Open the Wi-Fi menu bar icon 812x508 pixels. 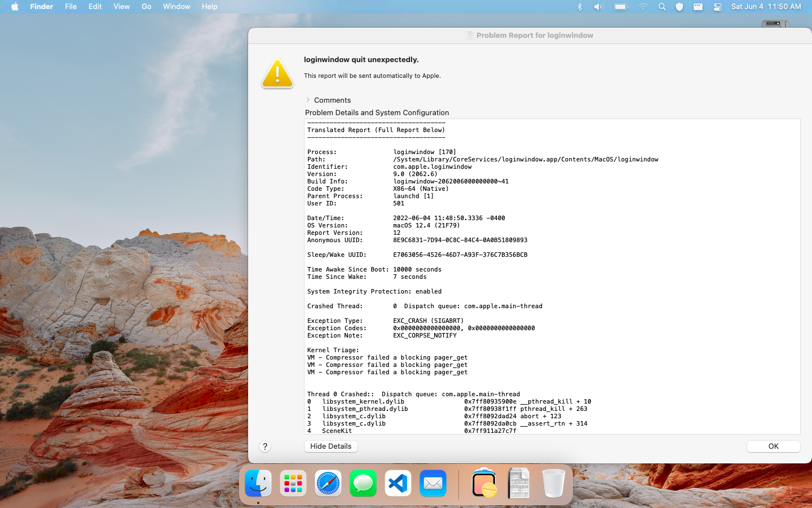click(x=643, y=7)
